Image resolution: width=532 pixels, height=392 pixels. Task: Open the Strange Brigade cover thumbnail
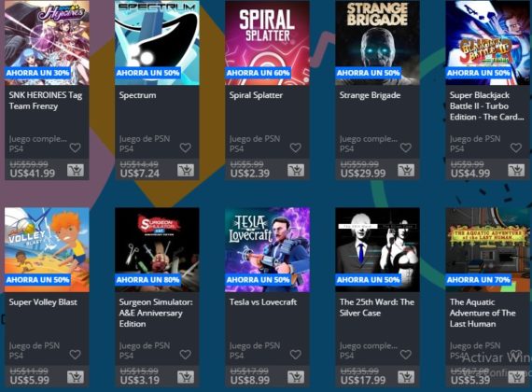tap(377, 43)
